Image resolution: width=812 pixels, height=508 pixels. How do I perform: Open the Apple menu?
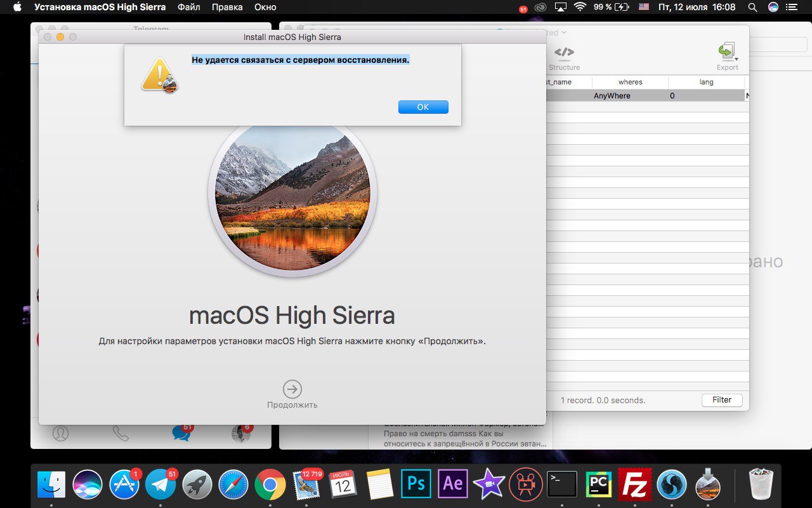coord(17,8)
